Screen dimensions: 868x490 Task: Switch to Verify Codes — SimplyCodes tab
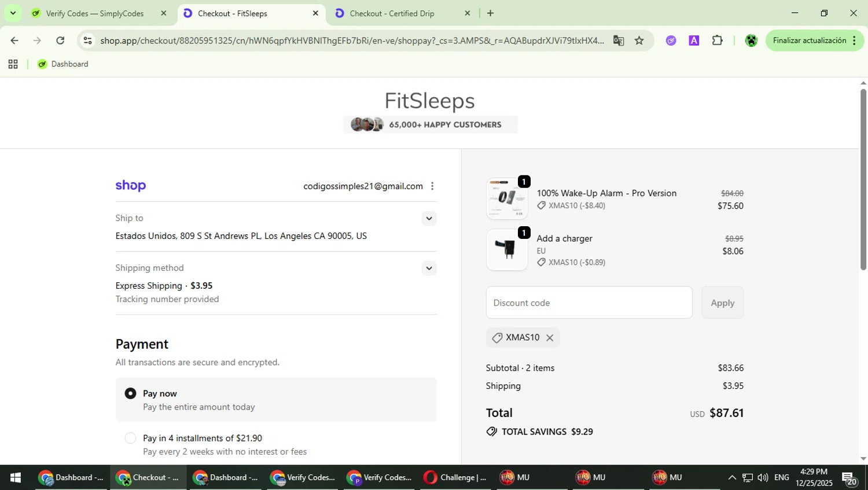point(94,13)
